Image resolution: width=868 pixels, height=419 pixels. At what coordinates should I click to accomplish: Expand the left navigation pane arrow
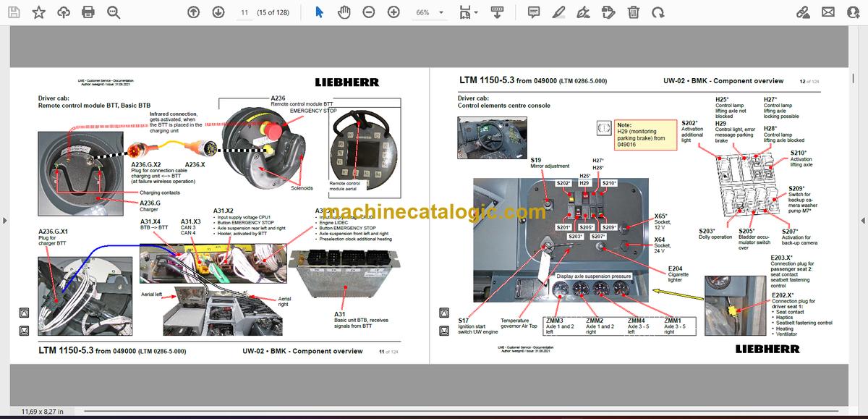pyautogui.click(x=5, y=220)
